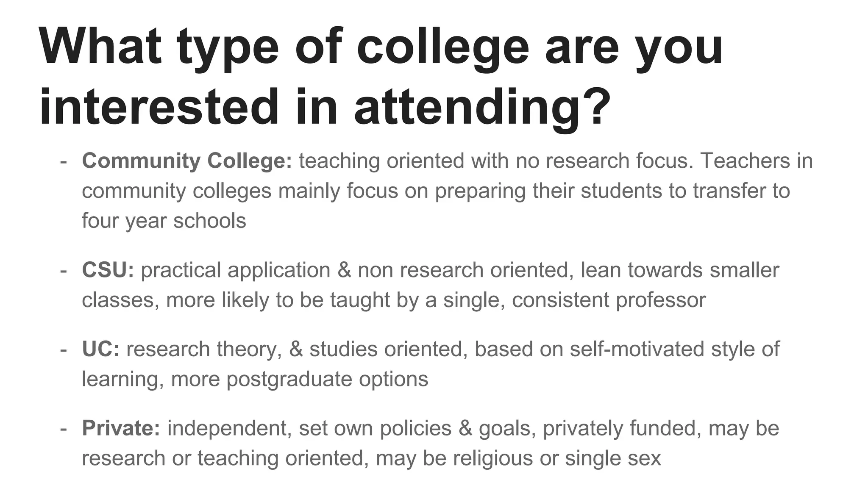The width and height of the screenshot is (868, 488).
Task: Select the bold "CSU:" label
Action: 108,270
